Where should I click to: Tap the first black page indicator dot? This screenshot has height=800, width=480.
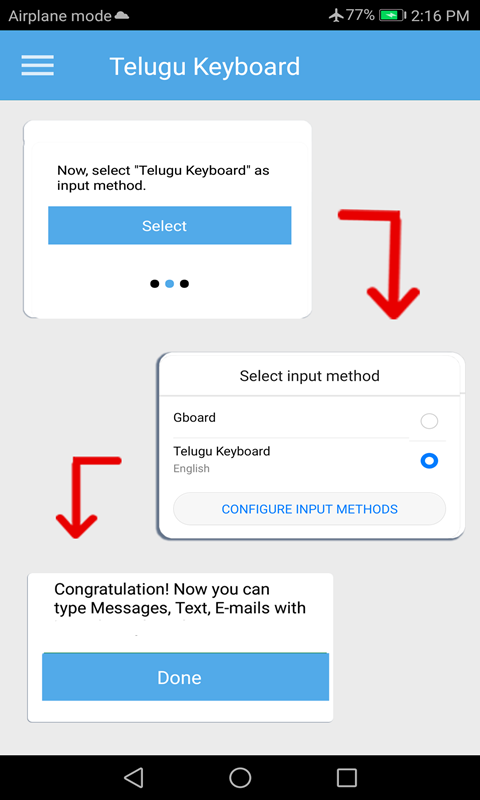pyautogui.click(x=155, y=284)
